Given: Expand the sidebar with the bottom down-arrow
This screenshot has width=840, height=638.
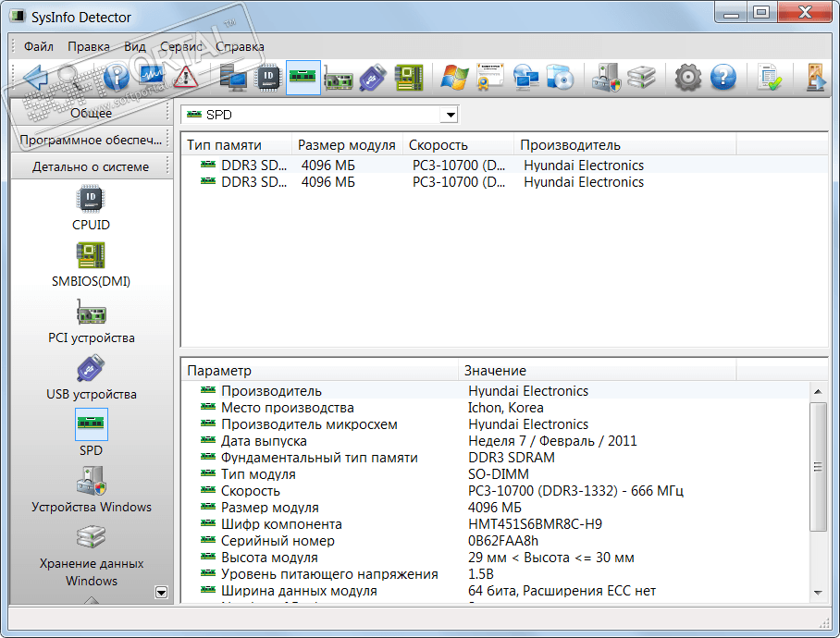Looking at the screenshot, I should click(x=161, y=593).
